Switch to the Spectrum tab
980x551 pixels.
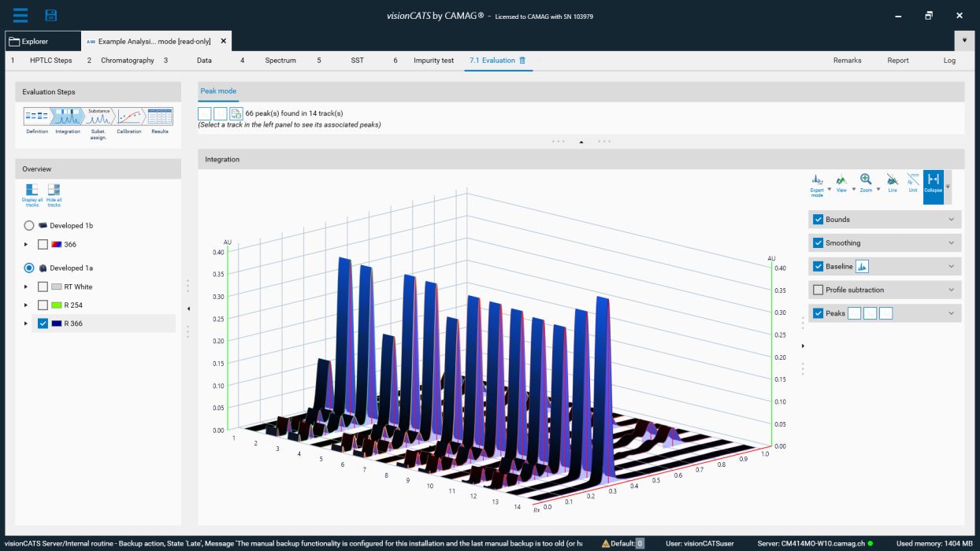[x=280, y=60]
